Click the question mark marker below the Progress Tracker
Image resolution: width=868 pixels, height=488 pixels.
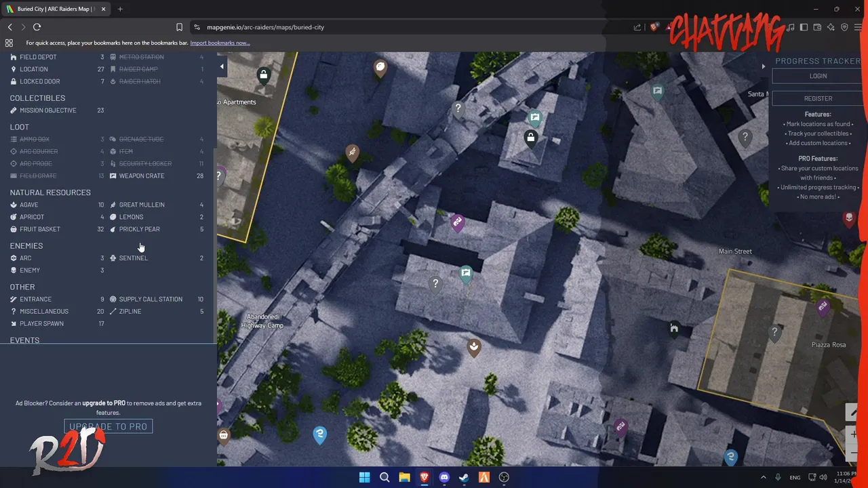pos(745,139)
